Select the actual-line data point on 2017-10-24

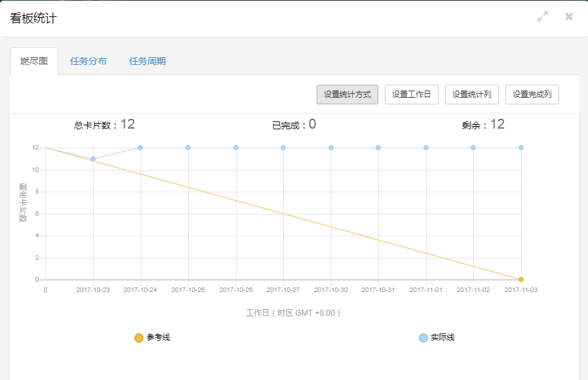pos(140,148)
